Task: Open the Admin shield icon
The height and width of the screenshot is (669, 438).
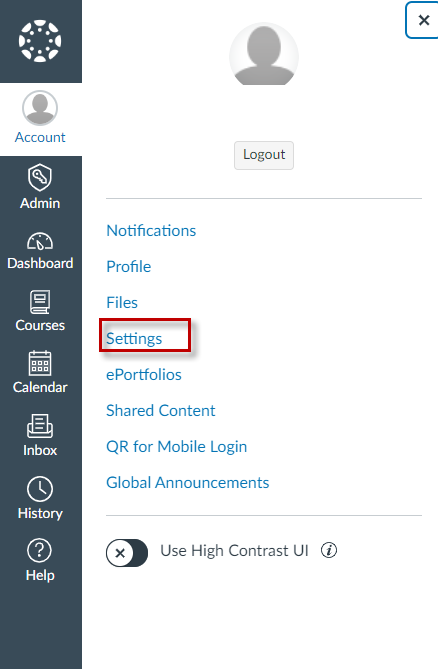Action: 40,177
